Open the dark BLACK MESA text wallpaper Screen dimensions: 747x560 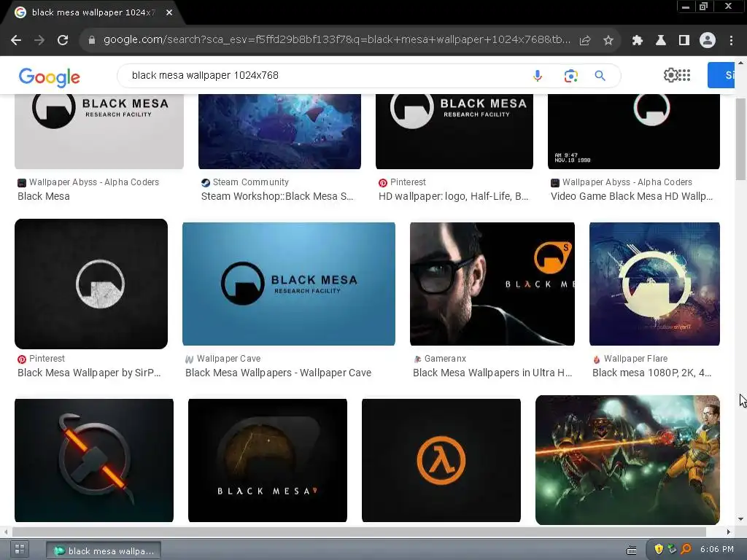point(267,461)
